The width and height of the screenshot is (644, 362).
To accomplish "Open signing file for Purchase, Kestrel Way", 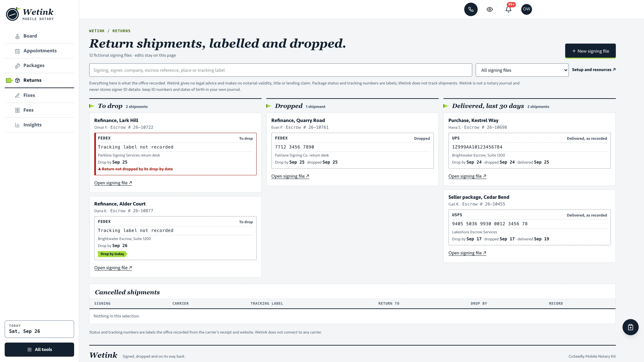I will click(467, 176).
